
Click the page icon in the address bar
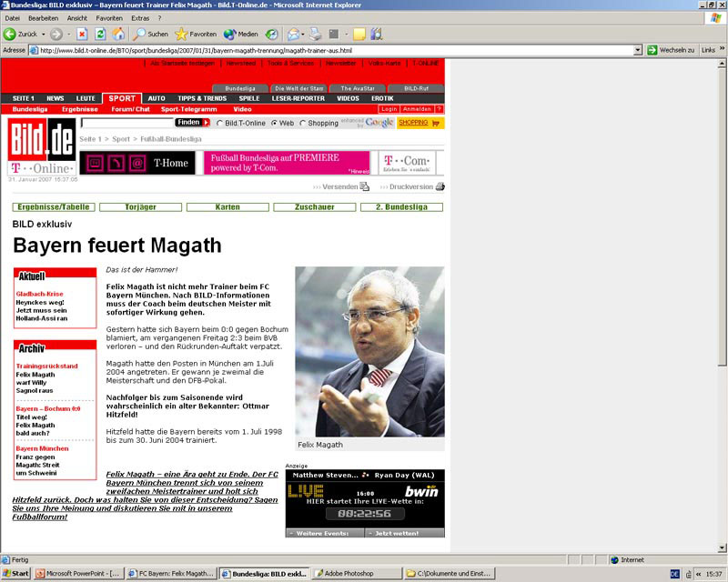tap(34, 50)
